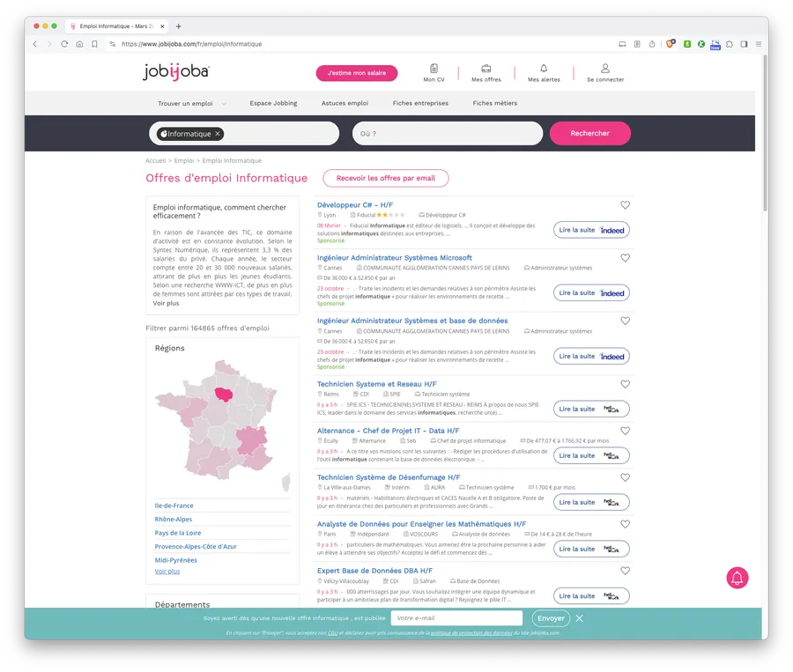Close the Emploi Informatique tab
The height and width of the screenshot is (672, 793).
(162, 26)
